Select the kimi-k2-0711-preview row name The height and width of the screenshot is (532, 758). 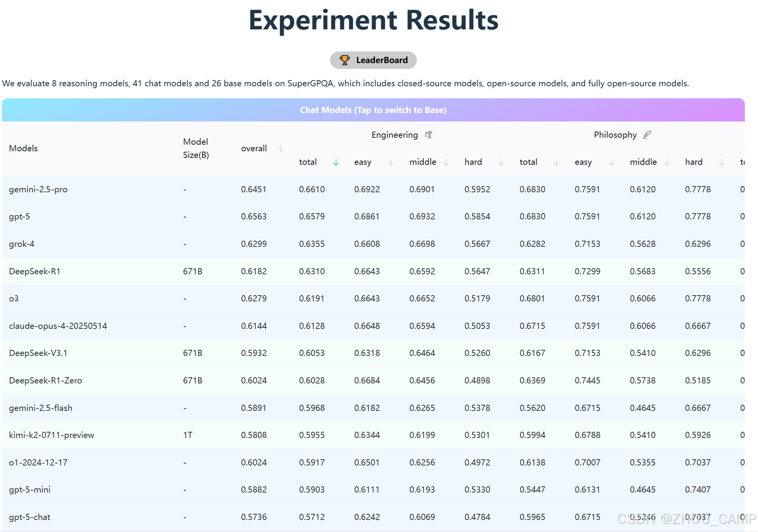(51, 435)
